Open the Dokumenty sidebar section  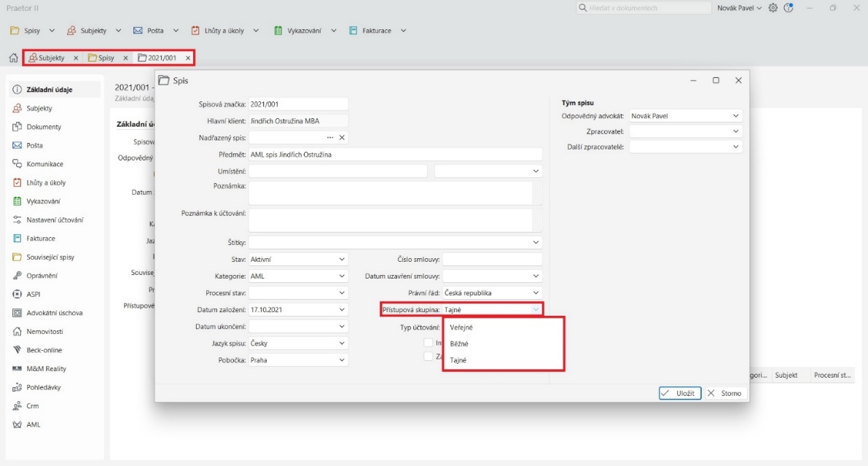[44, 127]
